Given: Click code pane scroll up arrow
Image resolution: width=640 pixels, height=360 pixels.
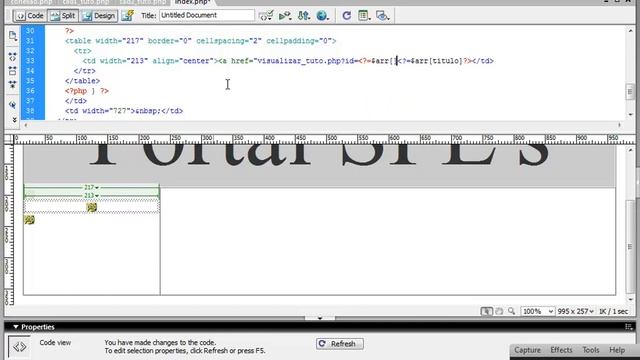Looking at the screenshot, I should [630, 31].
